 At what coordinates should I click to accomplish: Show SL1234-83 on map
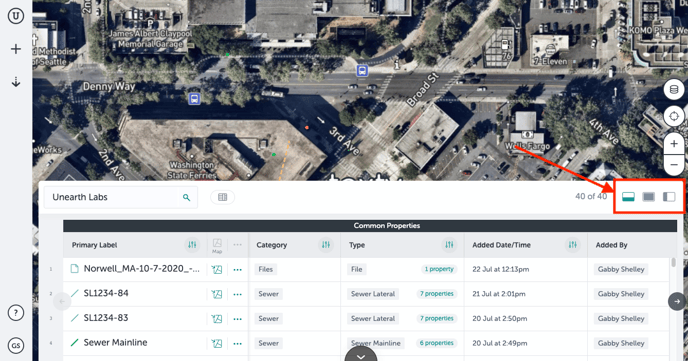(217, 318)
